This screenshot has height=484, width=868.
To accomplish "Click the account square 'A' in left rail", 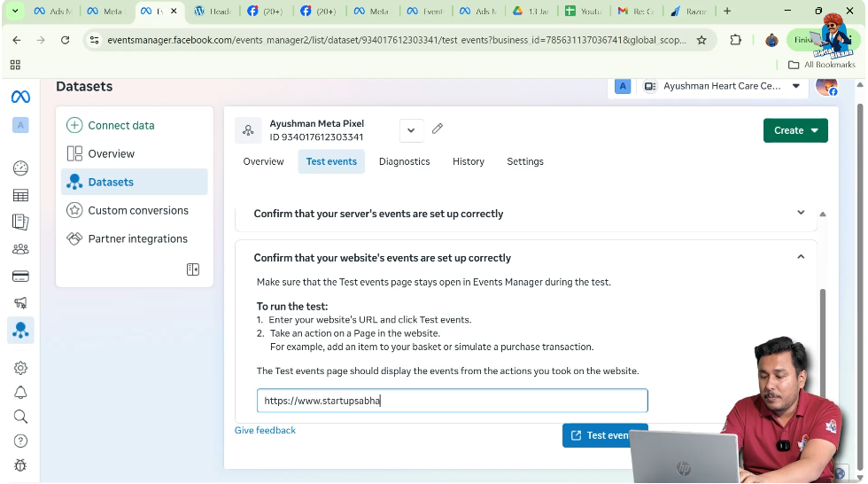I will point(20,125).
